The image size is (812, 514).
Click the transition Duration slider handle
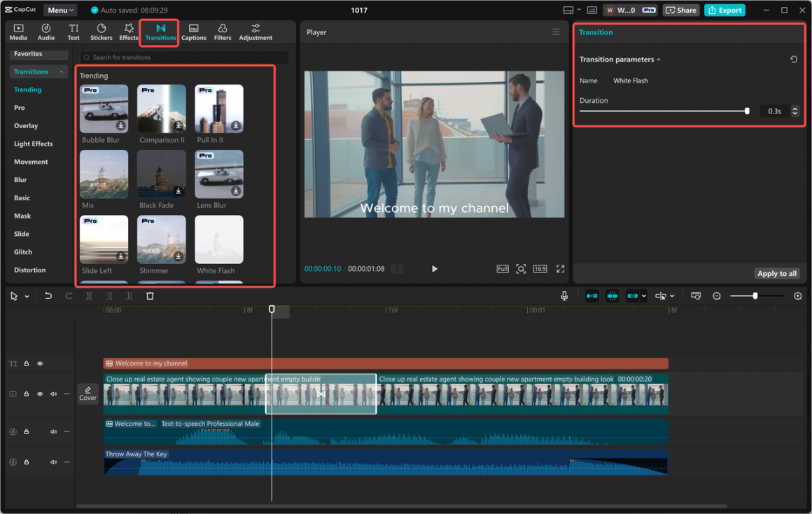747,111
